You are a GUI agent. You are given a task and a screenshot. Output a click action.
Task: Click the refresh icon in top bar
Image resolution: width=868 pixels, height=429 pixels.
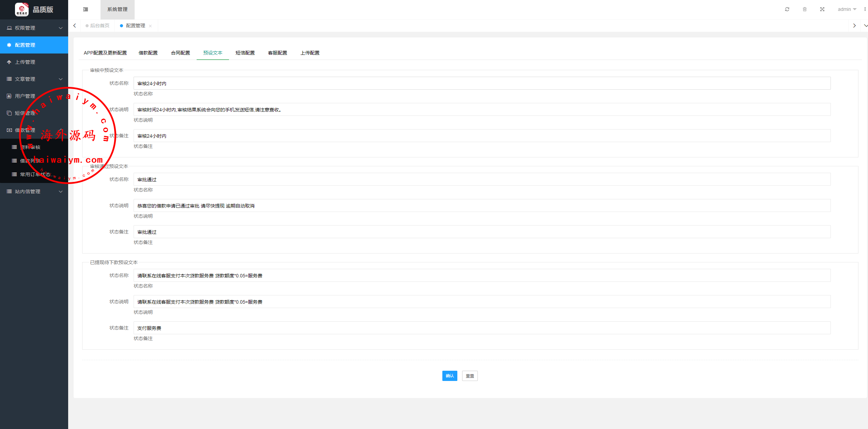coord(787,9)
